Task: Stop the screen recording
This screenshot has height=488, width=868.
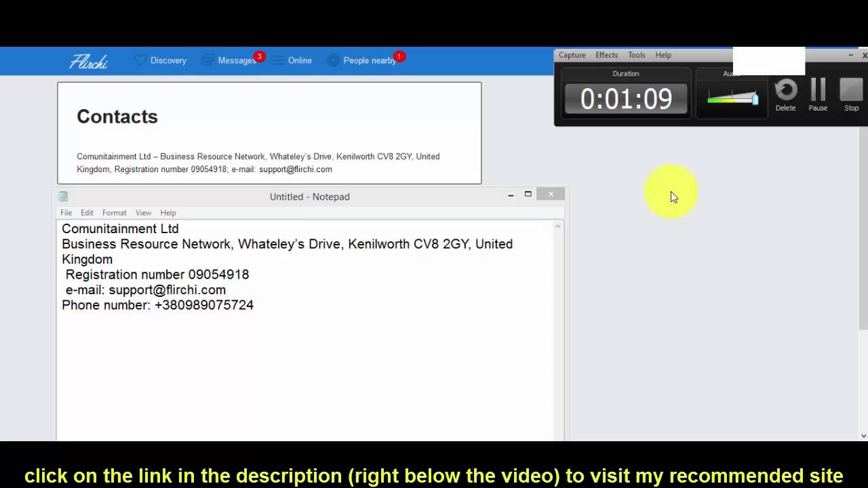Action: 851,95
